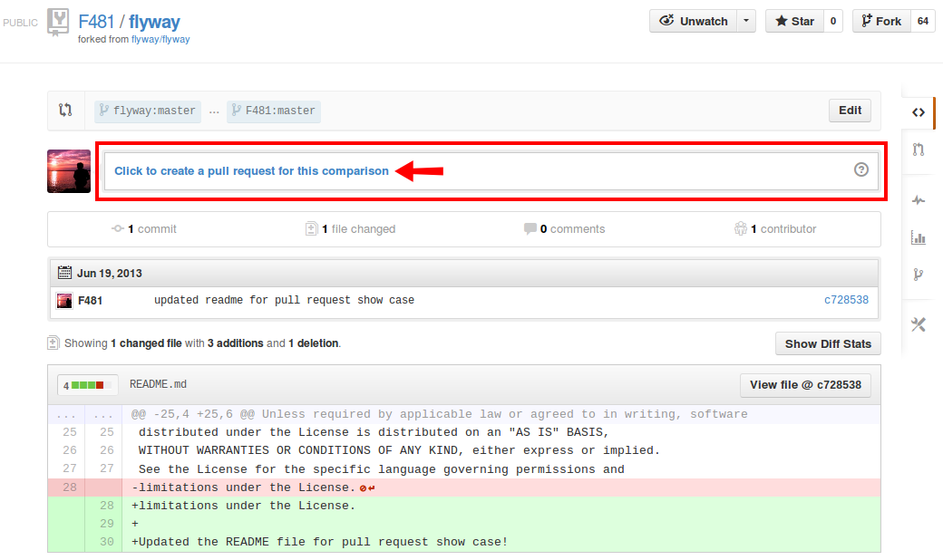
Task: Click the commit message 'updated readme for pull request show case'
Action: (284, 300)
